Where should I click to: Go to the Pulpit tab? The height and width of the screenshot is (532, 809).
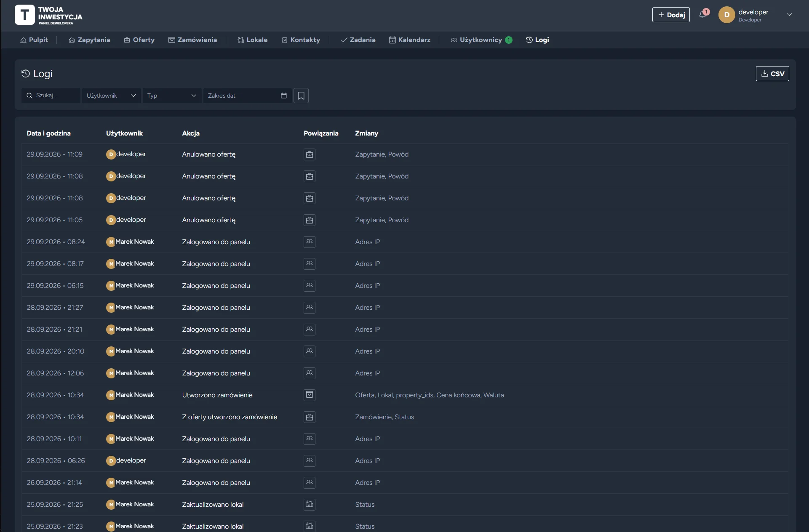coord(34,40)
